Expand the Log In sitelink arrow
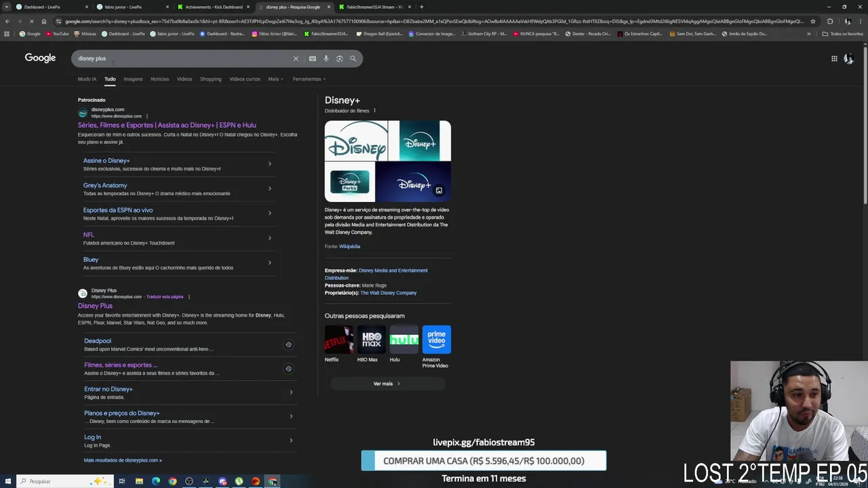This screenshot has width=868, height=488. tap(291, 440)
